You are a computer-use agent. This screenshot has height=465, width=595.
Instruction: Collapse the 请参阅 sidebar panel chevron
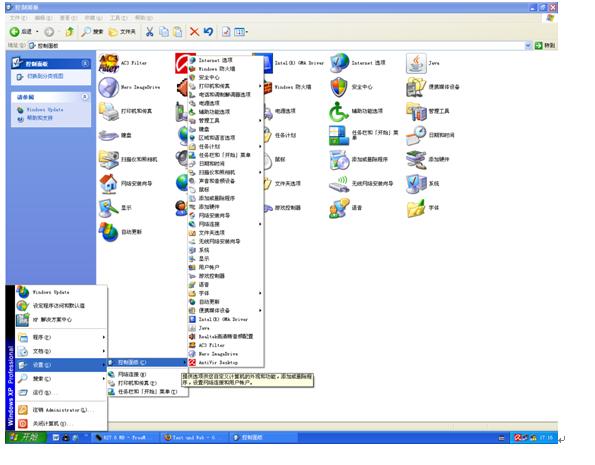pos(85,97)
